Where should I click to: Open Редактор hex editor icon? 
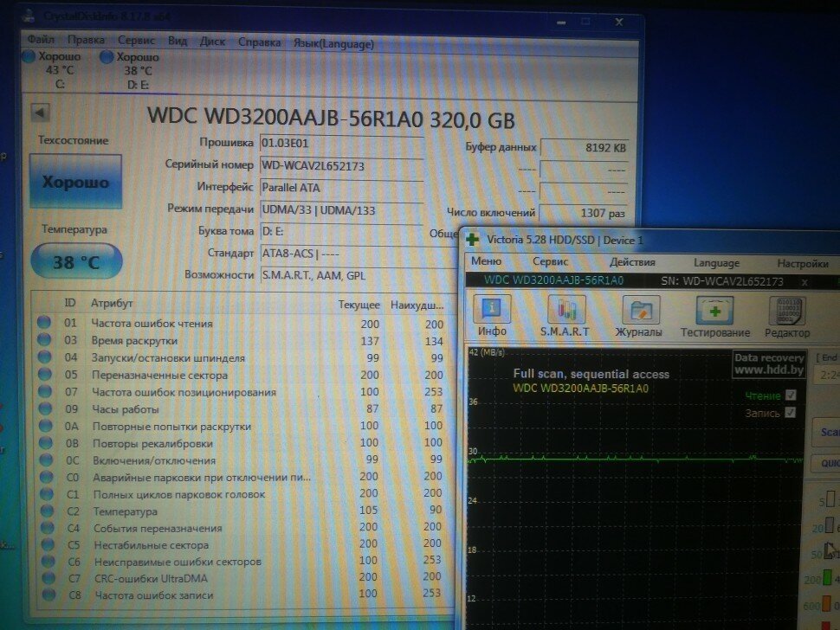tap(787, 317)
